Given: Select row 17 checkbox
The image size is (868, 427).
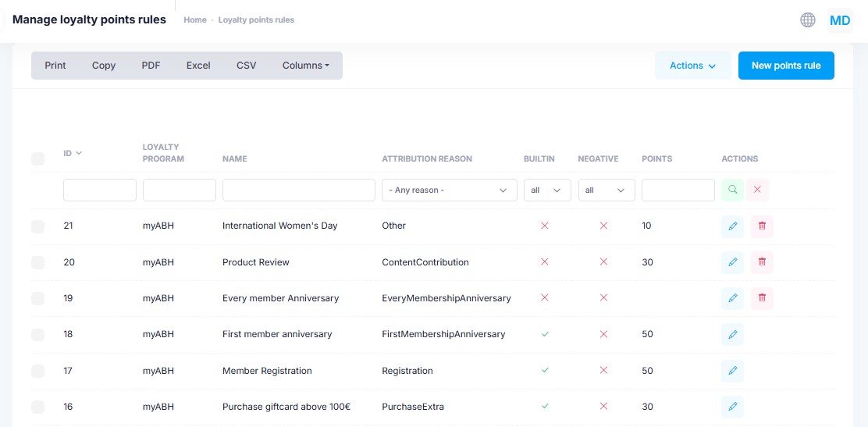Looking at the screenshot, I should pos(37,371).
